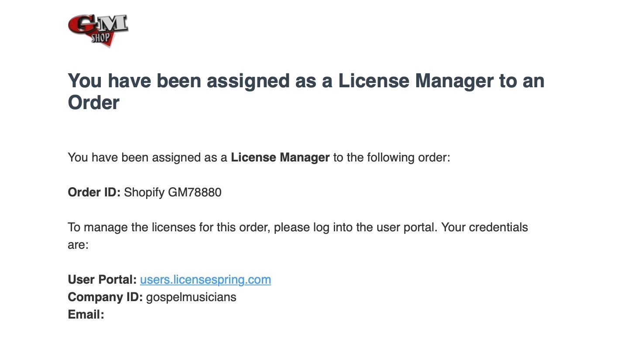Click the email heading about License Manager

tap(306, 92)
